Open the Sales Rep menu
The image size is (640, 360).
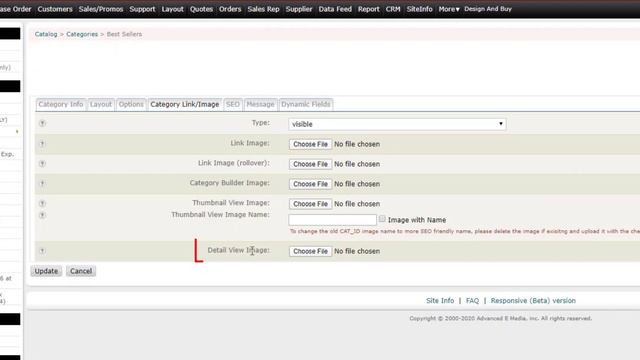[x=263, y=9]
